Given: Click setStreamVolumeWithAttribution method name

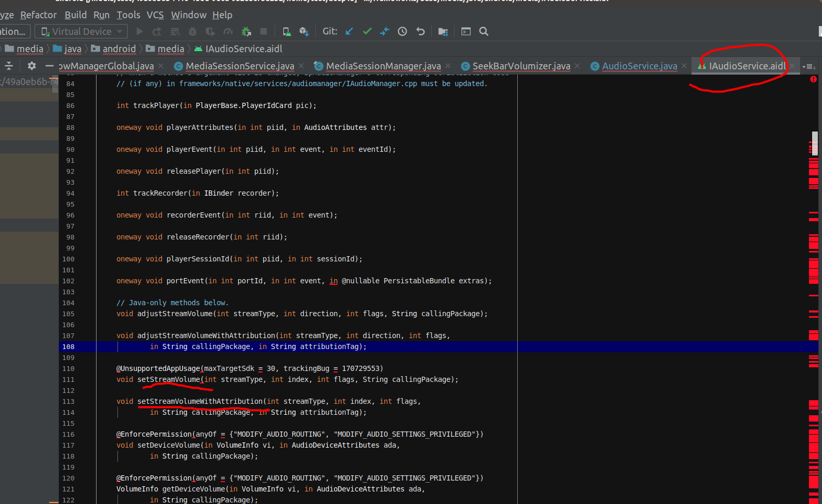Looking at the screenshot, I should tap(200, 401).
